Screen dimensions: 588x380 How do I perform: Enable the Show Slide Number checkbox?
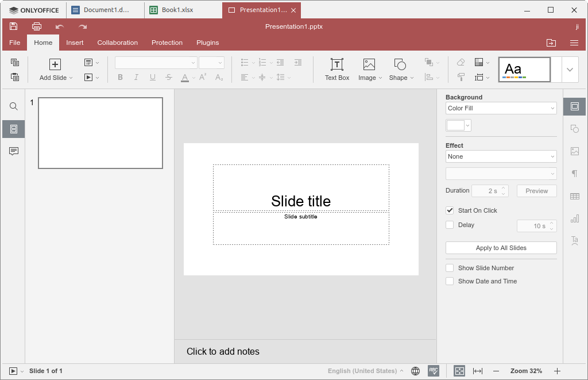pyautogui.click(x=450, y=268)
